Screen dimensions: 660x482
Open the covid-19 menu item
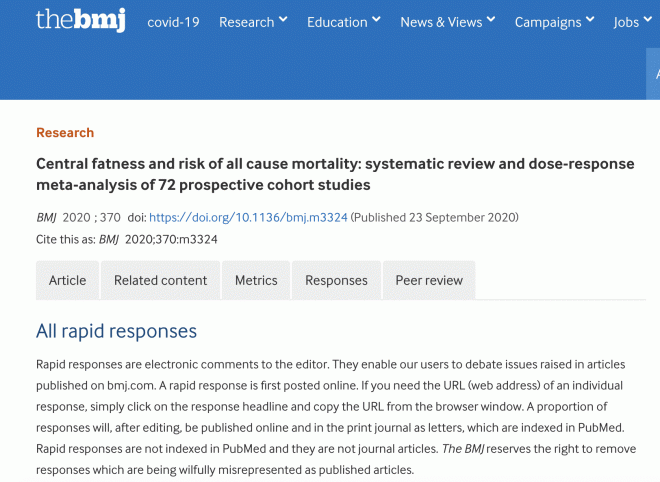[x=173, y=22]
